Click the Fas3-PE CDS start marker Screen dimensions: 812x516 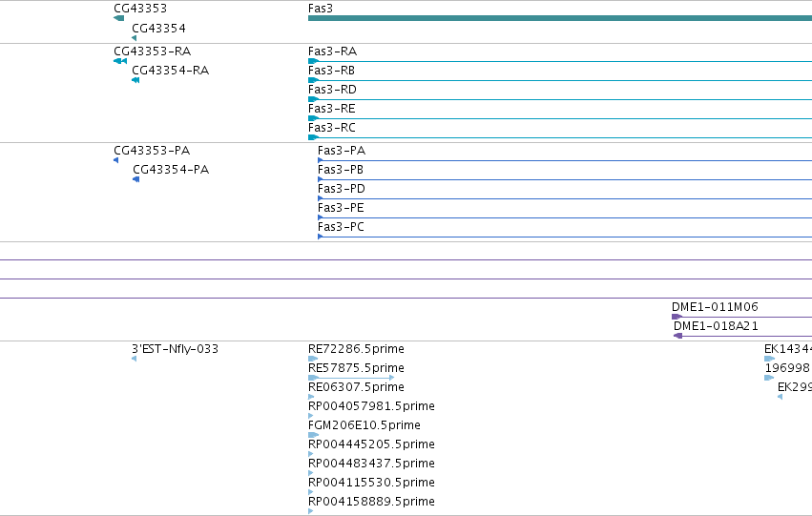click(x=320, y=217)
